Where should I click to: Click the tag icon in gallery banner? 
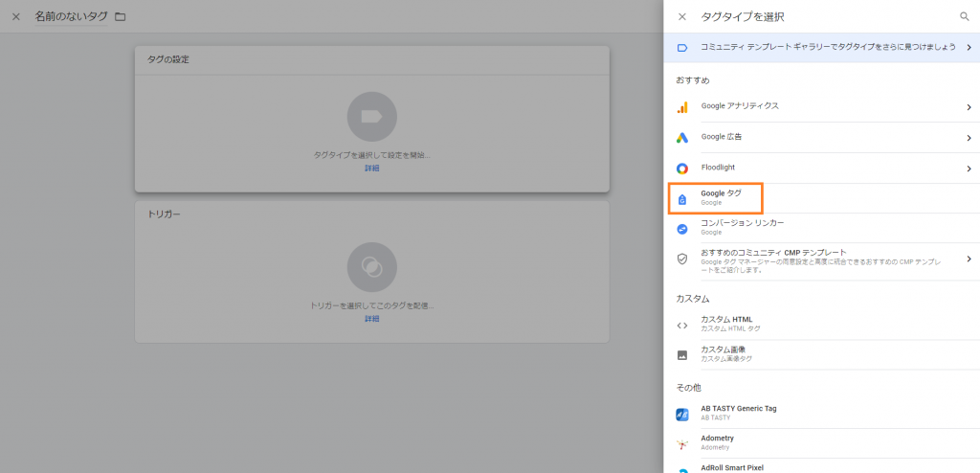pyautogui.click(x=682, y=48)
